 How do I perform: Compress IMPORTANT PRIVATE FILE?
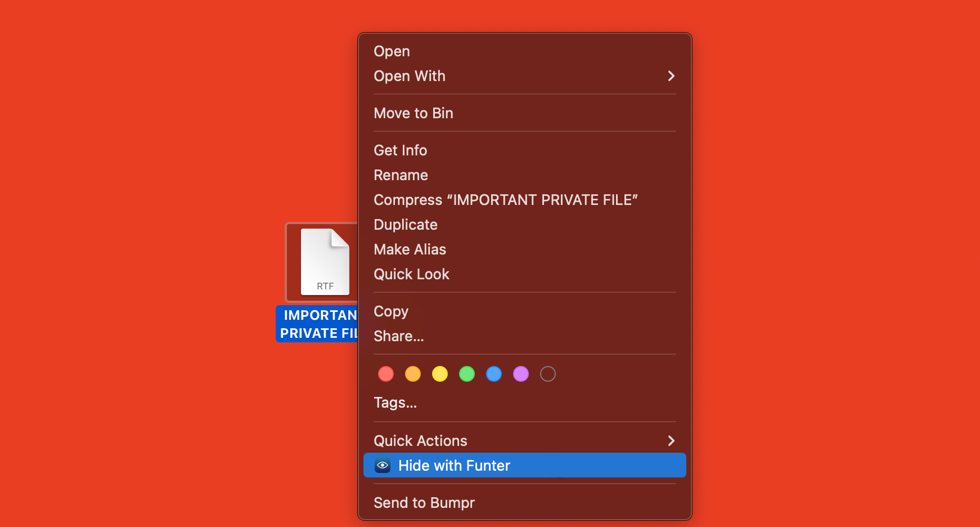505,200
